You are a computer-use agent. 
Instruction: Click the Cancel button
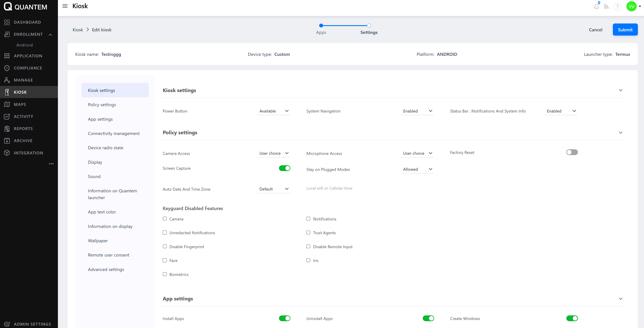[x=595, y=30]
